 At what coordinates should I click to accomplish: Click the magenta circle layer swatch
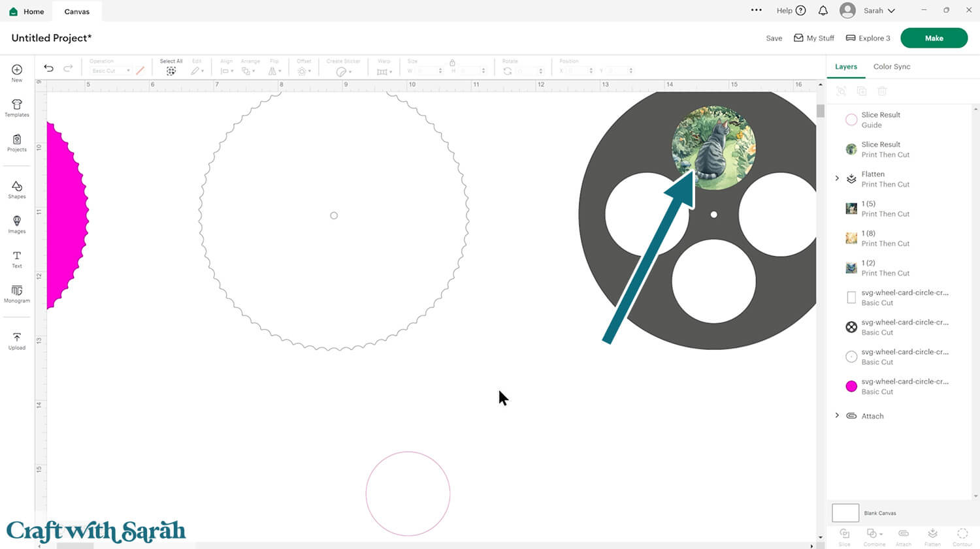click(x=851, y=386)
